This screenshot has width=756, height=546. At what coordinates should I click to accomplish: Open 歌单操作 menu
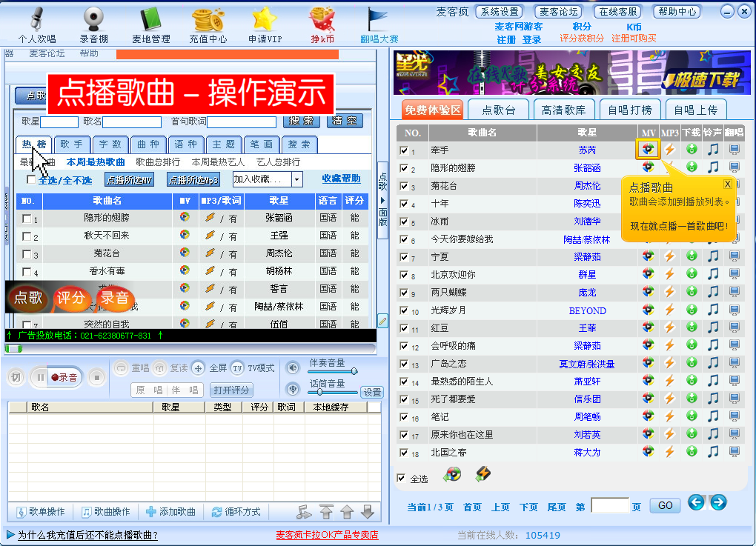click(41, 512)
